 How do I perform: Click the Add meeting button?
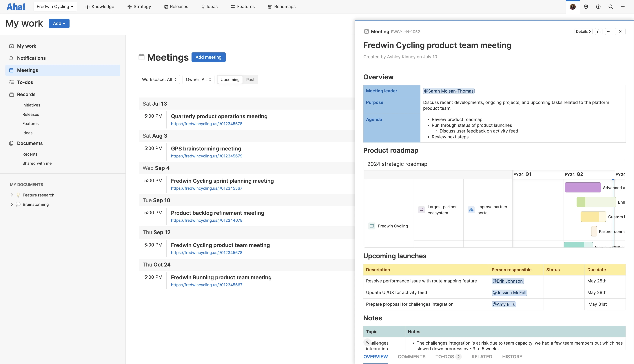[x=208, y=57]
